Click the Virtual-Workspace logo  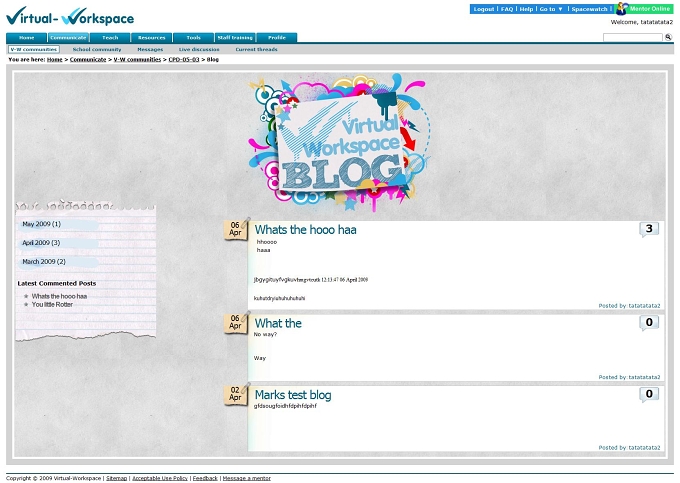point(70,17)
